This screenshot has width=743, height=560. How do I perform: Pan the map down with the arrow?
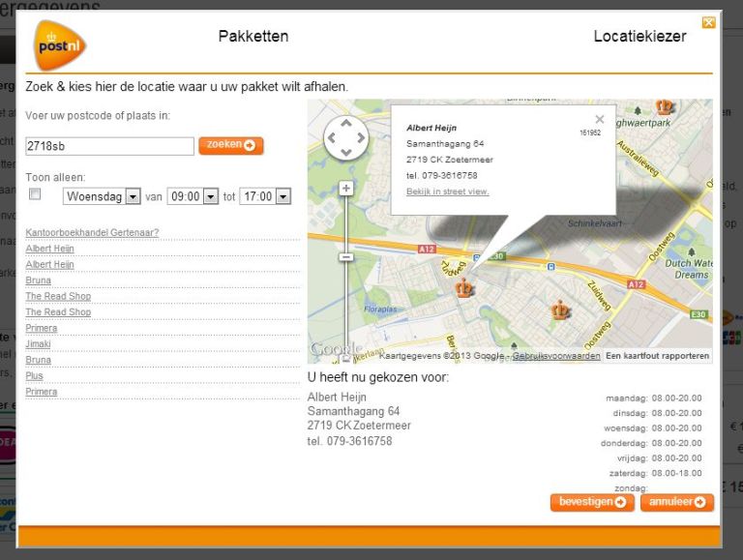point(346,152)
